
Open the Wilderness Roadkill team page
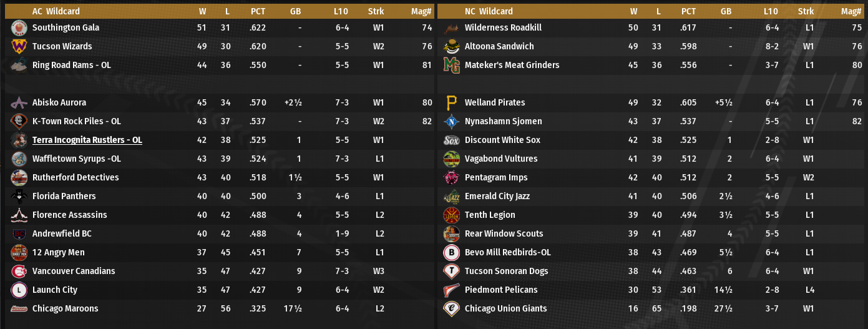[503, 27]
